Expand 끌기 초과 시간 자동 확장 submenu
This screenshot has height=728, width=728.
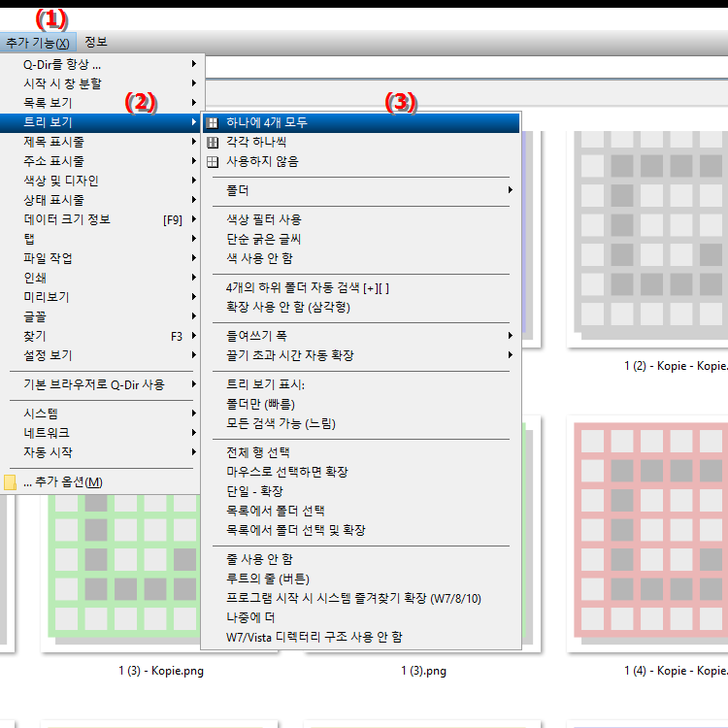pyautogui.click(x=361, y=355)
